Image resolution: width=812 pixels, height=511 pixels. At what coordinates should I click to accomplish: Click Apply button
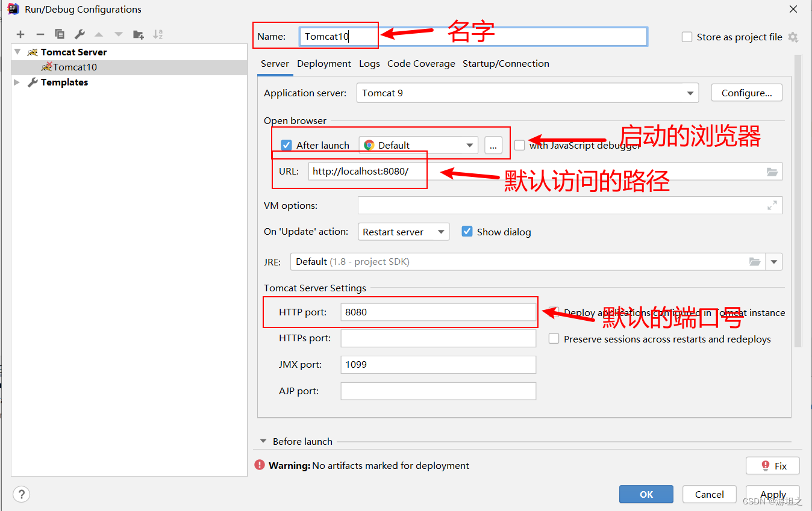pos(773,494)
